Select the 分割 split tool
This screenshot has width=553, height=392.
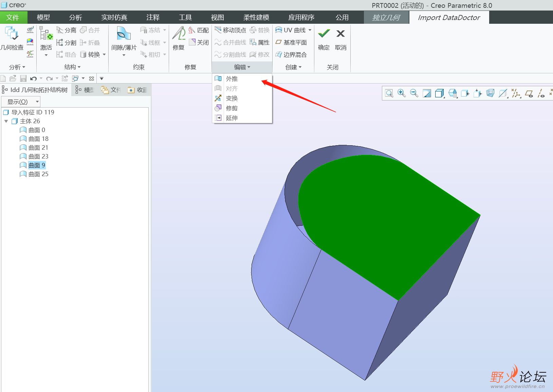tap(66, 42)
